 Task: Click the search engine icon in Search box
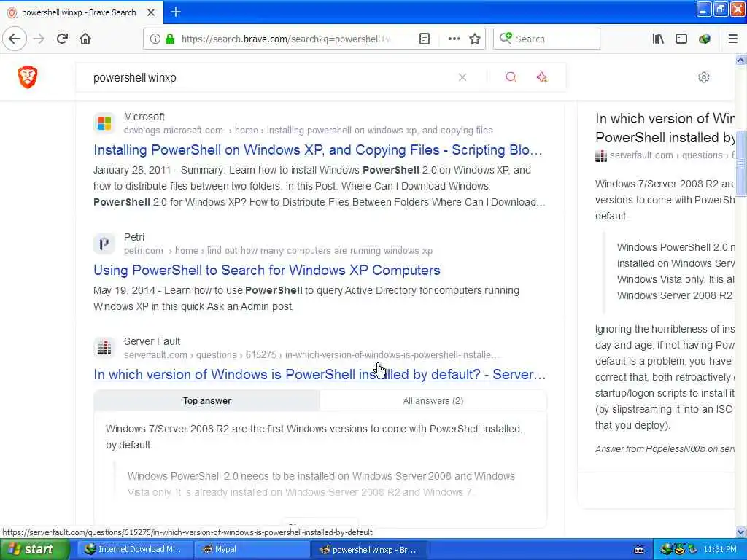[506, 38]
